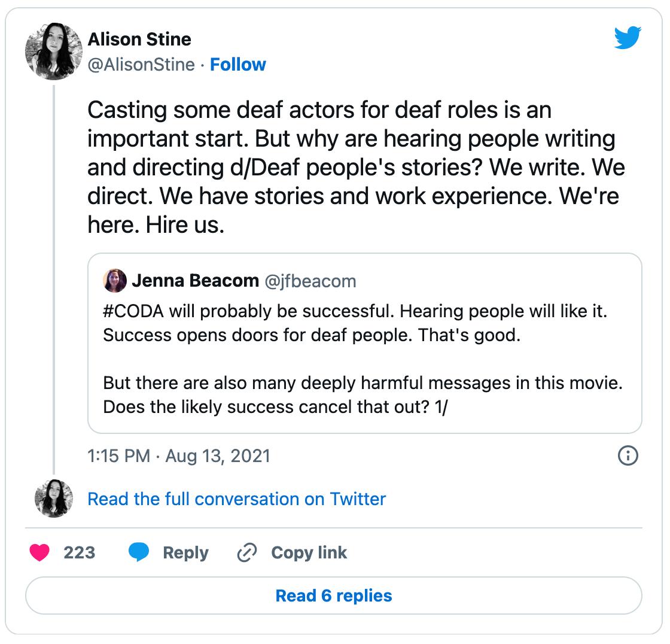
Task: Click the 223 likes count
Action: [x=79, y=552]
